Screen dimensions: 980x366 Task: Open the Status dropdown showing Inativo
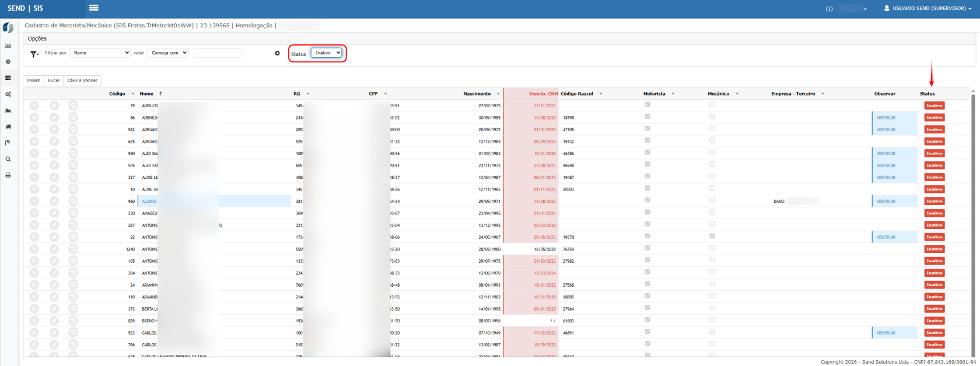click(x=326, y=53)
